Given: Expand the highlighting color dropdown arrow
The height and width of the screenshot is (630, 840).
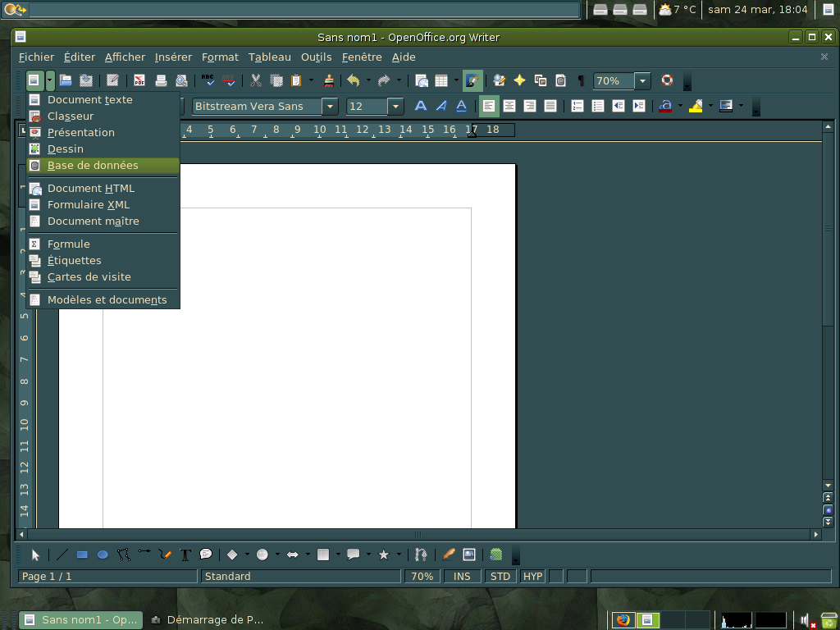Looking at the screenshot, I should click(710, 106).
